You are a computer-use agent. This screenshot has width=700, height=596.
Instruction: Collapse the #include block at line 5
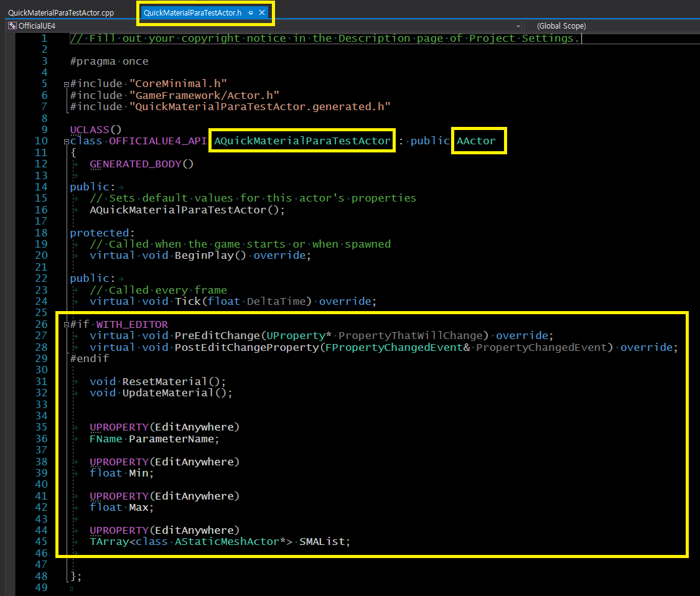click(x=67, y=84)
